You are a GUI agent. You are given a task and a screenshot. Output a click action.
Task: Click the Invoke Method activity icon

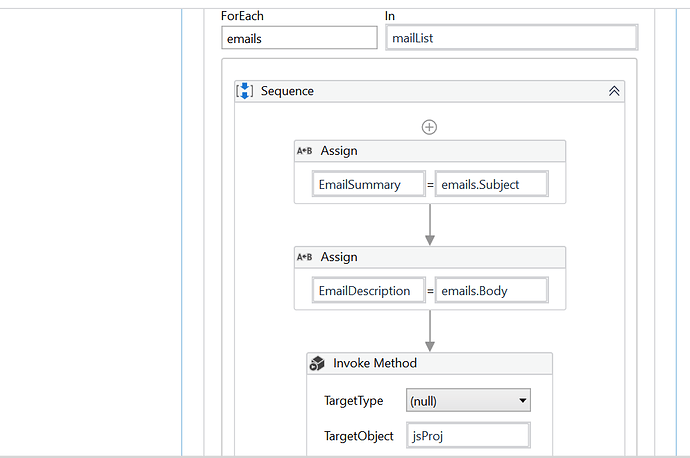pos(317,363)
